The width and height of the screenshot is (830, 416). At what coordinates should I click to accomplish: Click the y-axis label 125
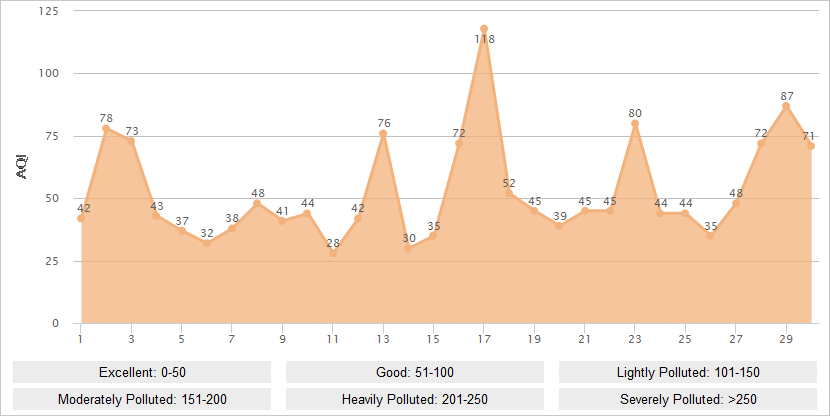point(49,11)
